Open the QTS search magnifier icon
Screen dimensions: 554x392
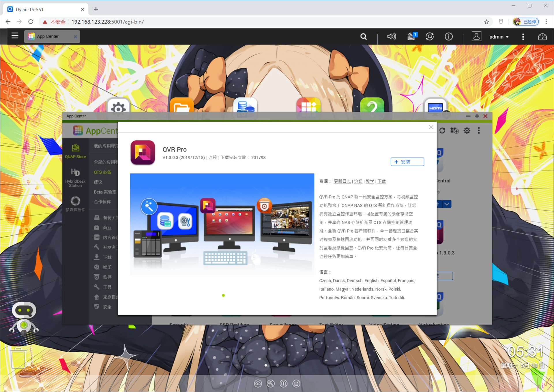click(x=364, y=37)
